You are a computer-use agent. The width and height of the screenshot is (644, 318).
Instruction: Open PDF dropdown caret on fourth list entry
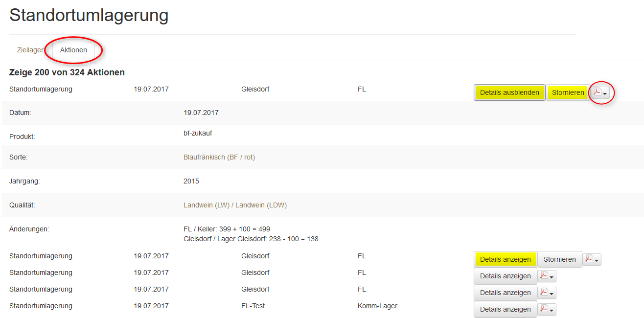coord(552,294)
